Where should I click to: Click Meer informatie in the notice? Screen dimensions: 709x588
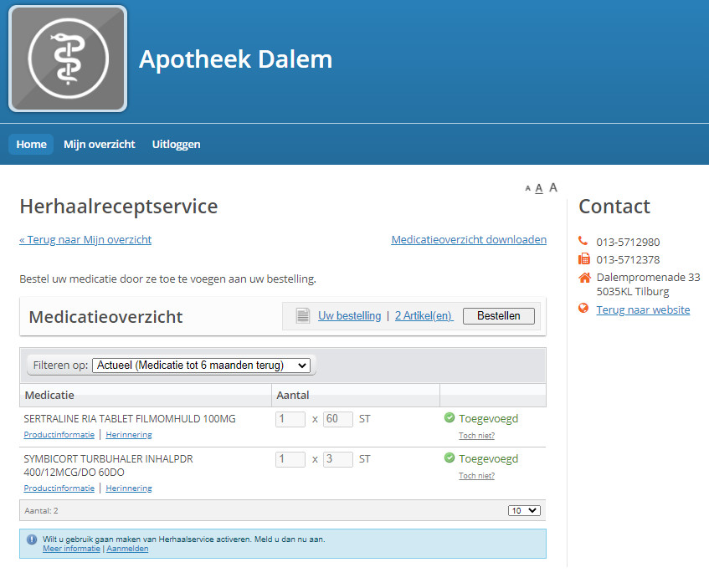pyautogui.click(x=71, y=549)
